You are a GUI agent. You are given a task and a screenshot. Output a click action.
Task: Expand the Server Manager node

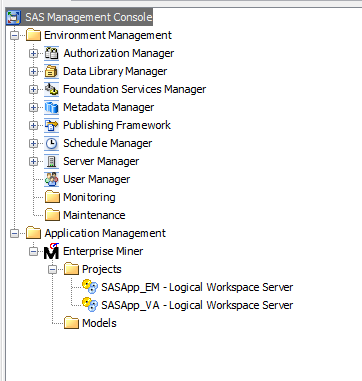pos(33,161)
